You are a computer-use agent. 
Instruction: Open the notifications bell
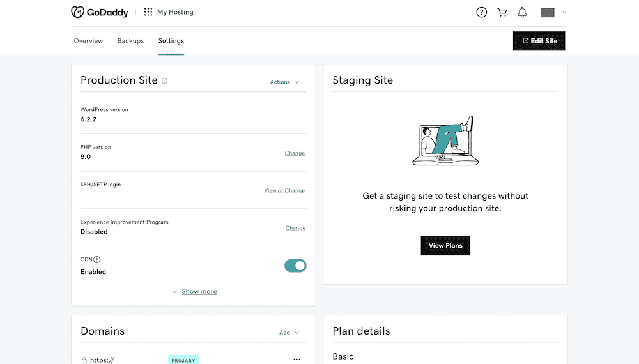[x=522, y=12]
